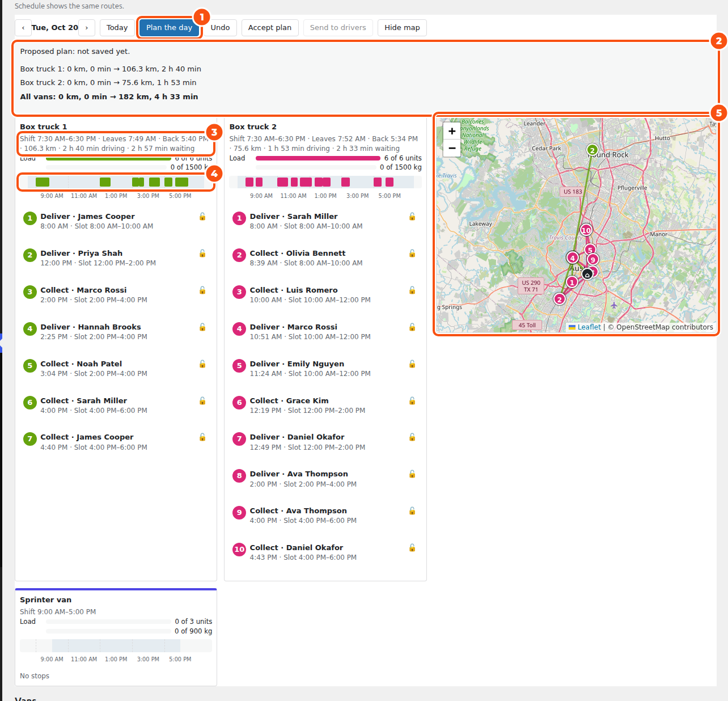Screen dimensions: 728x701
Task: Go to the previous day
Action: coord(23,28)
